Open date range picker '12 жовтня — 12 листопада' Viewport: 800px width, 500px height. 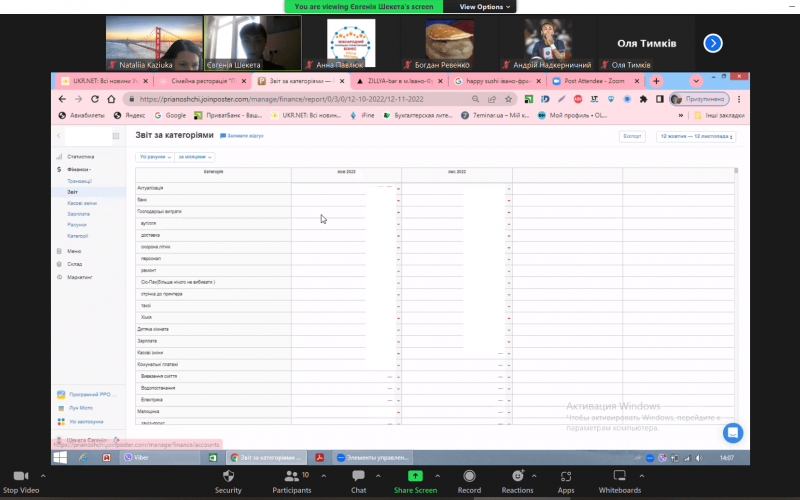[696, 137]
